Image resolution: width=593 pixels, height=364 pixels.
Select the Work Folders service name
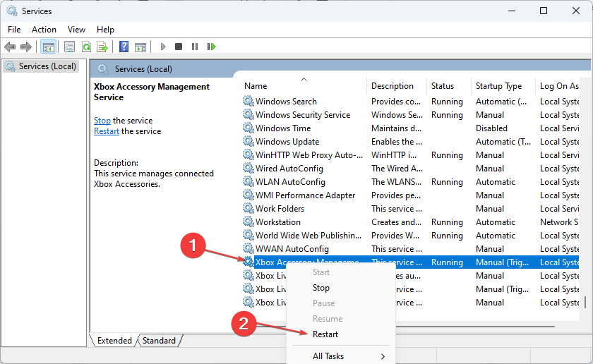point(280,209)
